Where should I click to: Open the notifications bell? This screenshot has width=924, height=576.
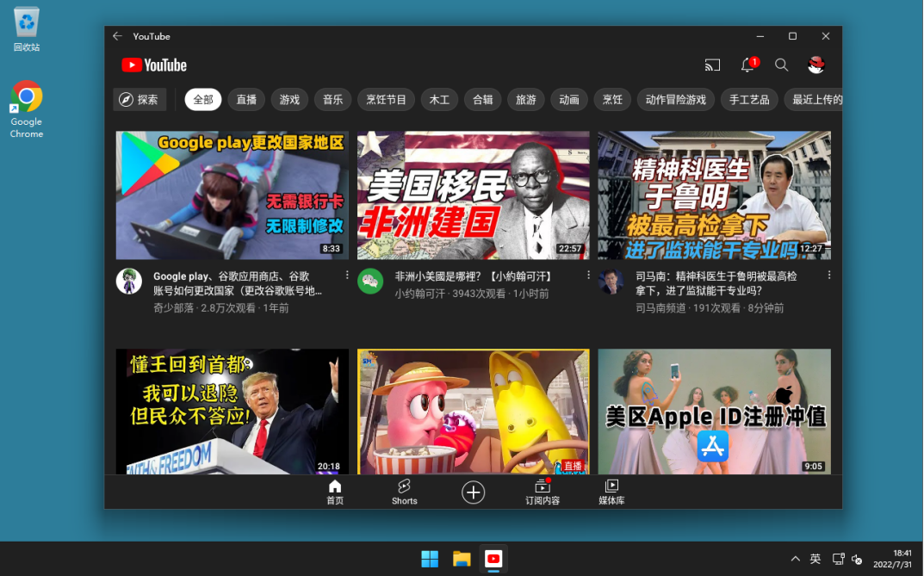coord(748,65)
